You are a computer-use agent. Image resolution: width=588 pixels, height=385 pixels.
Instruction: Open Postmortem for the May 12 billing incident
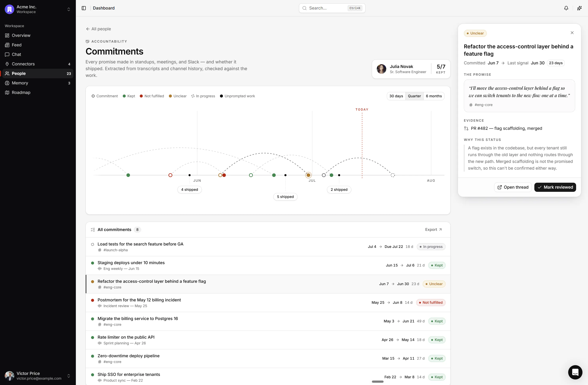(268, 303)
